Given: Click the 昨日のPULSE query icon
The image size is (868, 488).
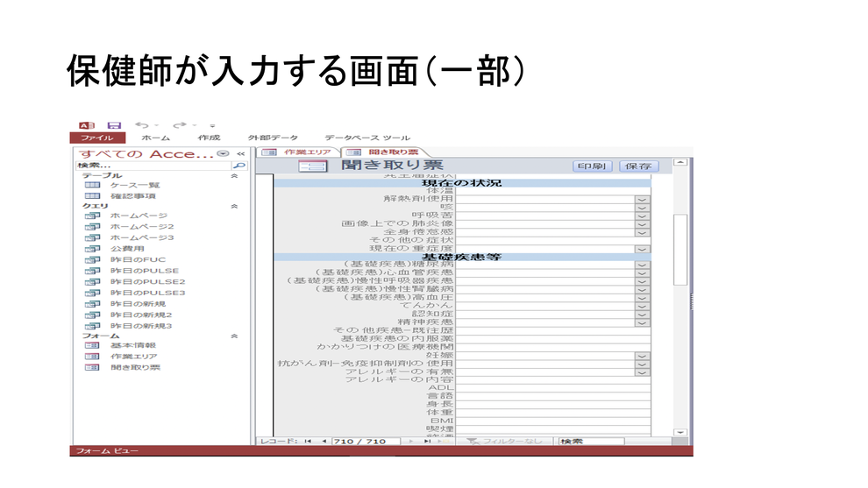Looking at the screenshot, I should coord(92,271).
